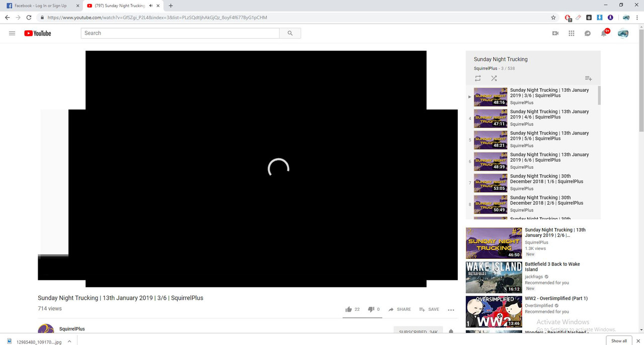Close the Sunday Night Trucking tab
Screen dimensions: 644x345
158,6
